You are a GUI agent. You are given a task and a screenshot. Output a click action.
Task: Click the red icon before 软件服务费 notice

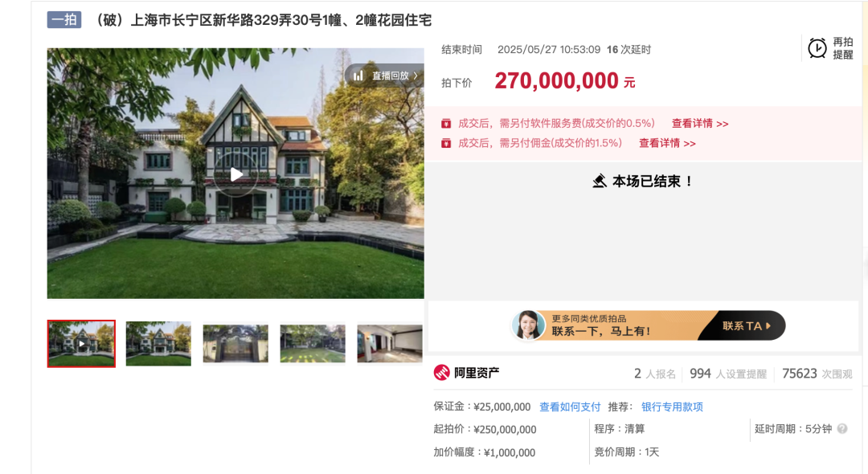pos(446,124)
